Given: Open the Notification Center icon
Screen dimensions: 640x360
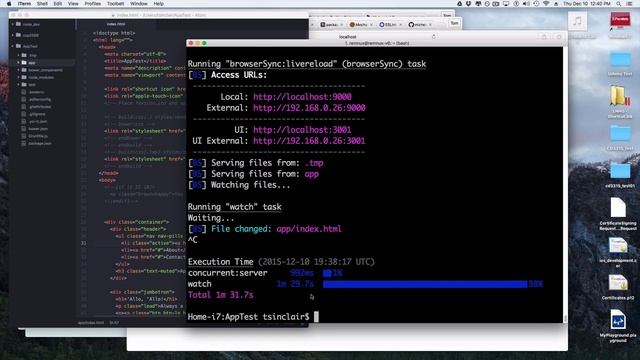Looking at the screenshot, I should point(630,4).
